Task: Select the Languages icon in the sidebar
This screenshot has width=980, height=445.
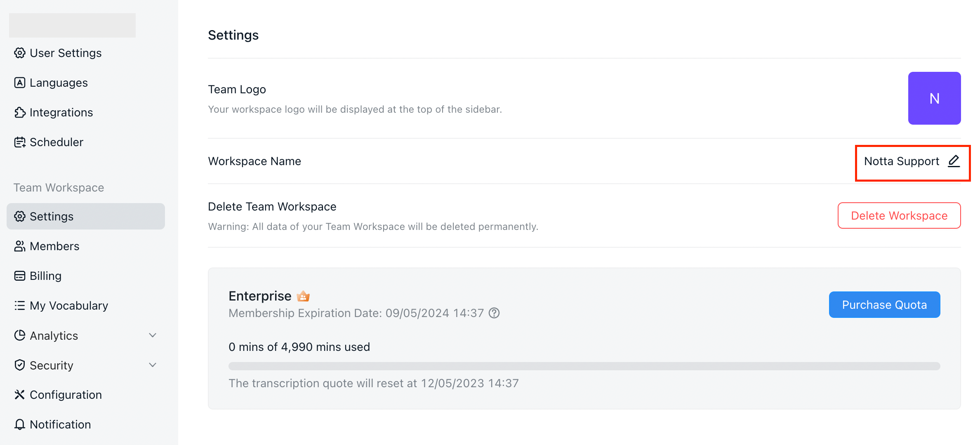Action: point(19,83)
